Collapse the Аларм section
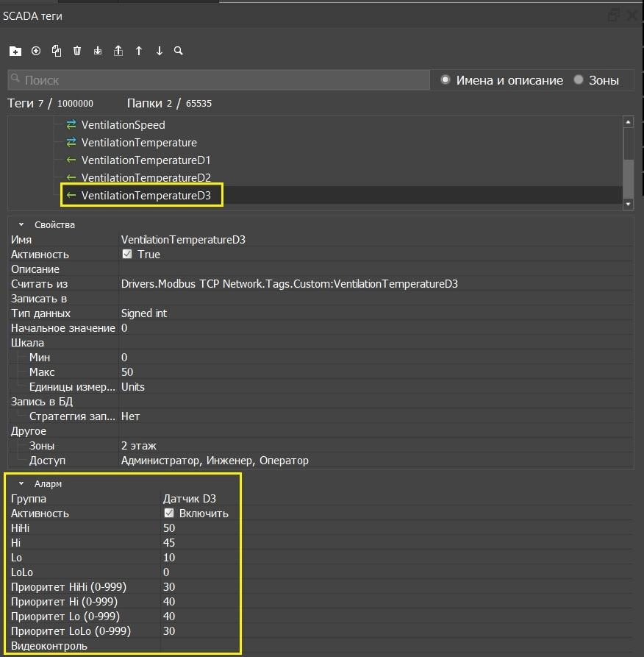The width and height of the screenshot is (644, 657). (x=21, y=483)
